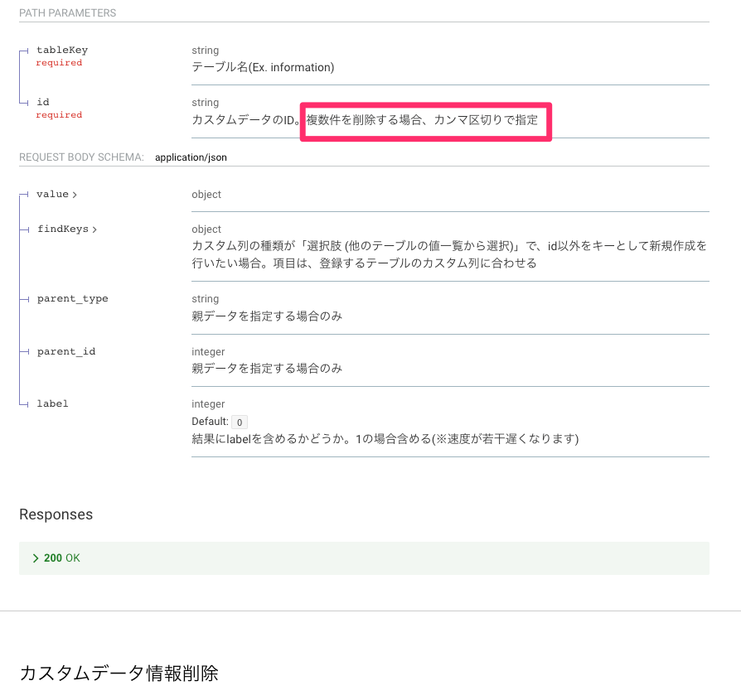The width and height of the screenshot is (741, 700).
Task: Select the tableKey parameter name
Action: click(x=61, y=50)
